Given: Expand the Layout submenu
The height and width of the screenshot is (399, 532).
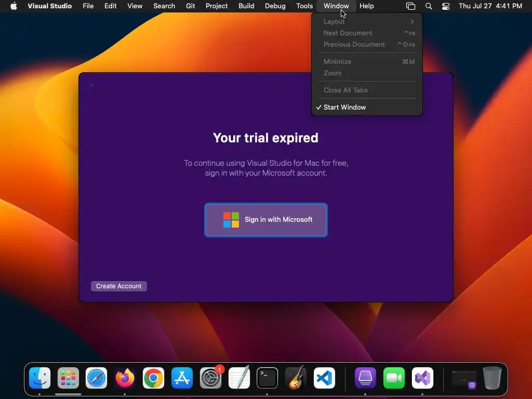Looking at the screenshot, I should tap(367, 21).
